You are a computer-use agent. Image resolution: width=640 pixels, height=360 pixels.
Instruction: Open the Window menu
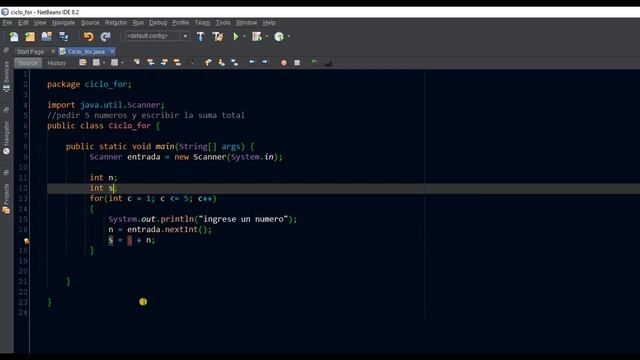point(246,23)
